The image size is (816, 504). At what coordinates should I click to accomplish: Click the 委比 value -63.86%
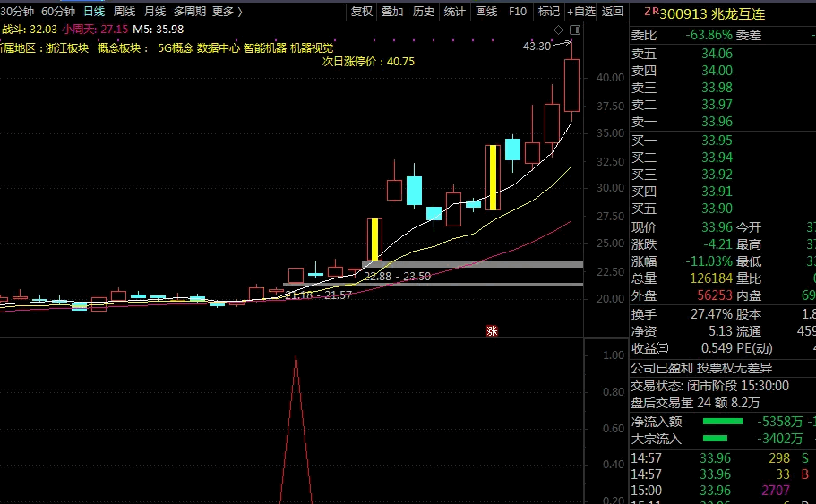[709, 36]
